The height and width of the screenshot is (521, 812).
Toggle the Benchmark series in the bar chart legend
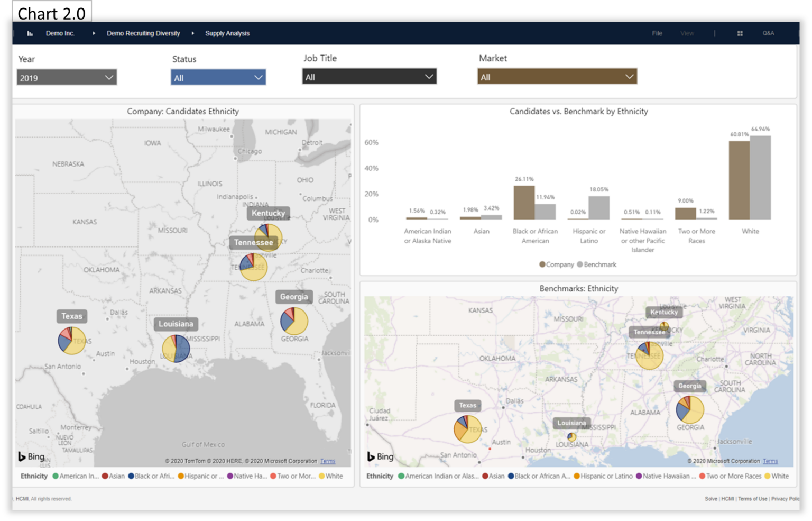pyautogui.click(x=596, y=264)
